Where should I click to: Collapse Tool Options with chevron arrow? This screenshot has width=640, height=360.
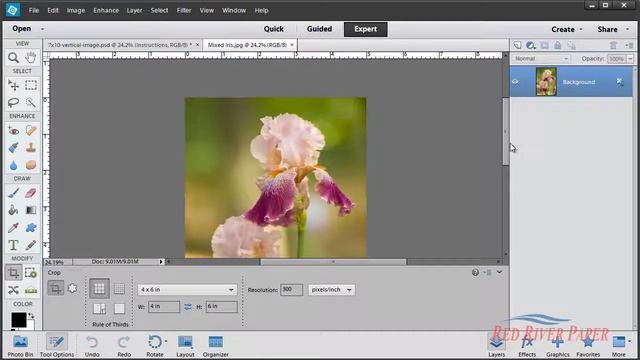[x=500, y=272]
